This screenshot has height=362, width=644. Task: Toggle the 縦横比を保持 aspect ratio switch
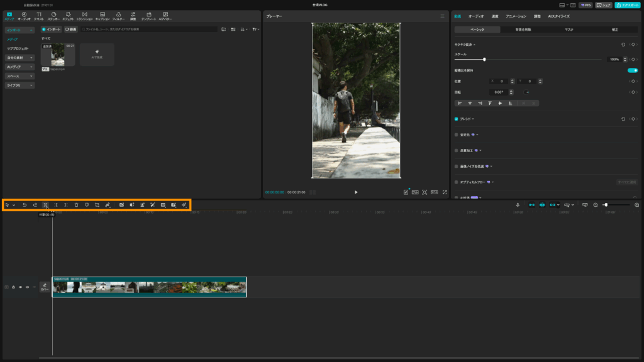[x=633, y=70]
